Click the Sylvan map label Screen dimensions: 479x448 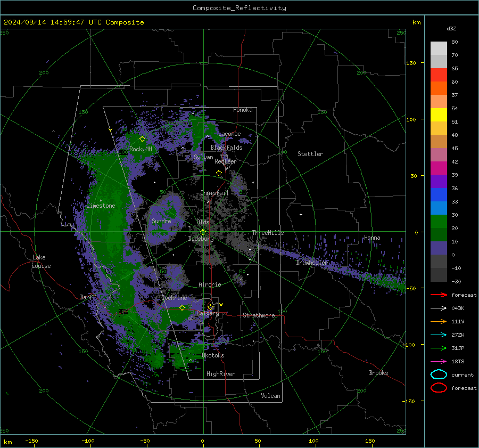pos(203,157)
